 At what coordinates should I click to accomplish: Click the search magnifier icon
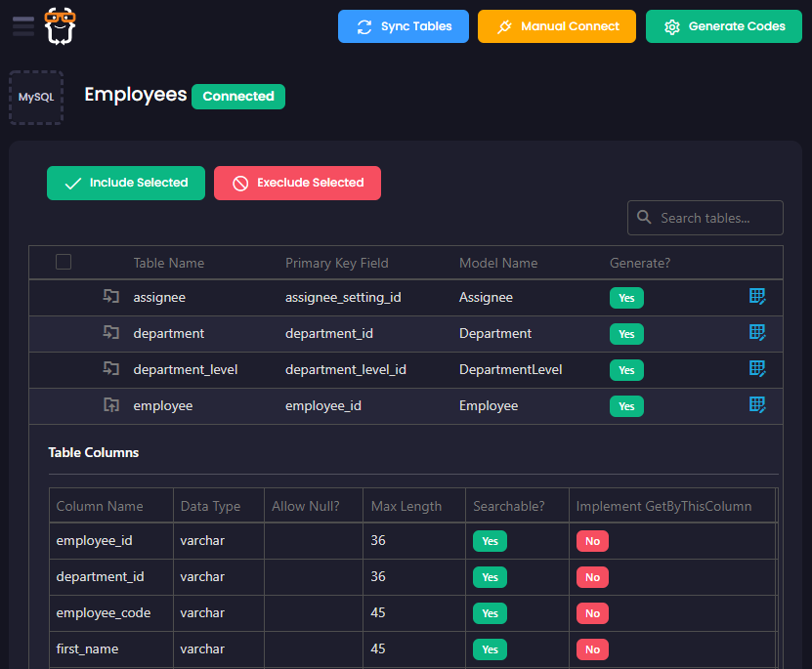[x=644, y=218]
